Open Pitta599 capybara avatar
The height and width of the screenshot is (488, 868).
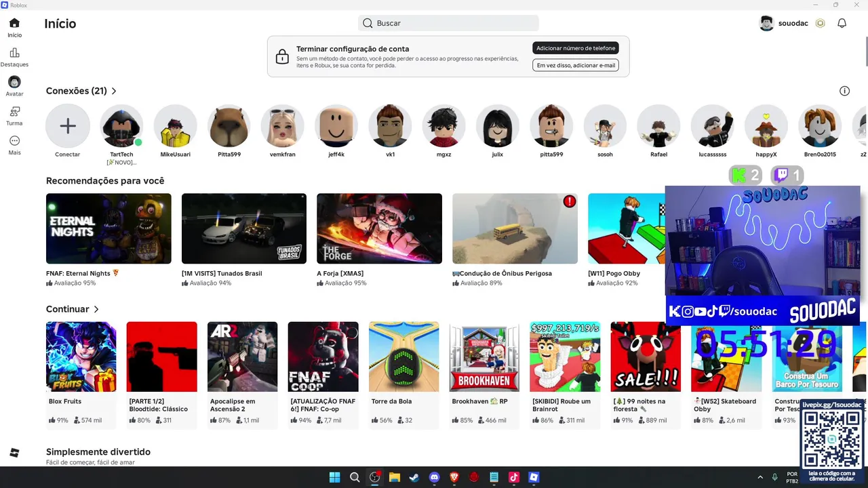point(229,126)
